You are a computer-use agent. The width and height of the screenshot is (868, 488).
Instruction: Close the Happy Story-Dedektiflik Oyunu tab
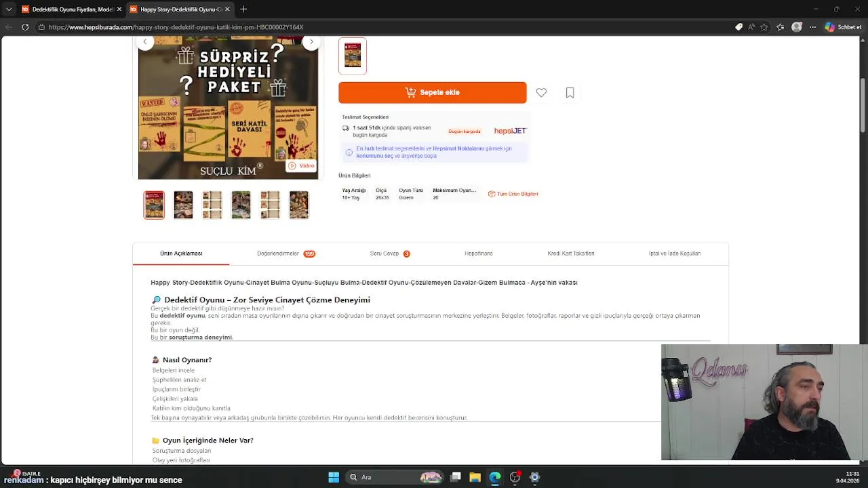[x=227, y=9]
